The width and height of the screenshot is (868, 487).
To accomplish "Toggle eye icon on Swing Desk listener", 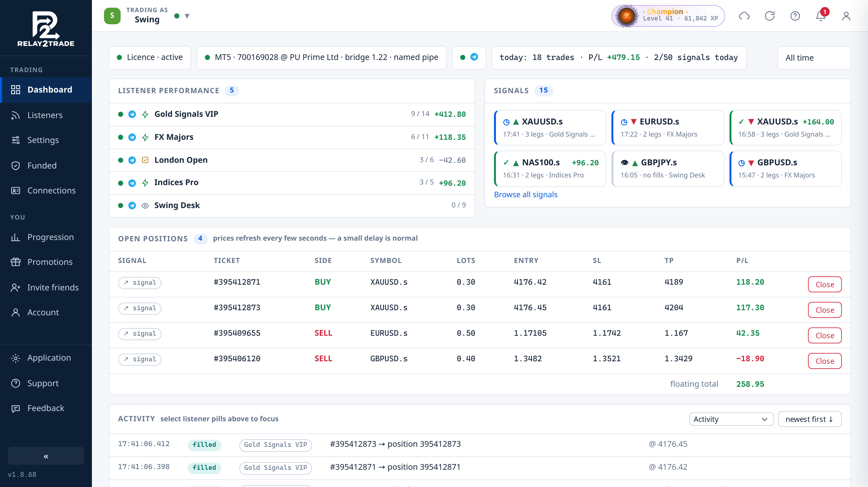I will pos(145,206).
